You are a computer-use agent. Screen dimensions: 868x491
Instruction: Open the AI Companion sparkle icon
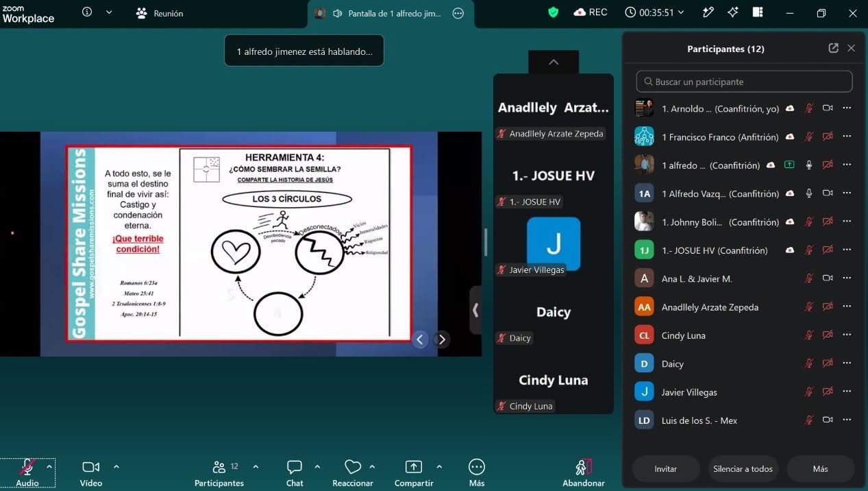coord(733,12)
